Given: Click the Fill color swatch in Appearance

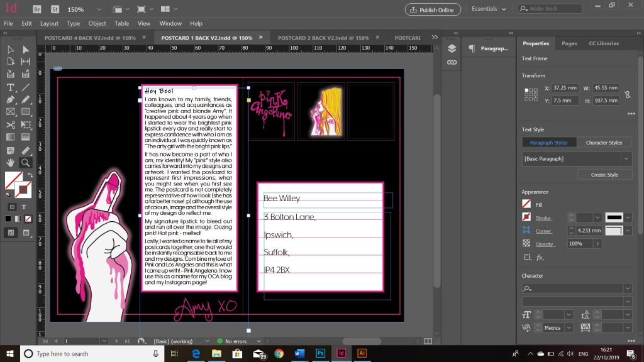Looking at the screenshot, I should [x=526, y=204].
